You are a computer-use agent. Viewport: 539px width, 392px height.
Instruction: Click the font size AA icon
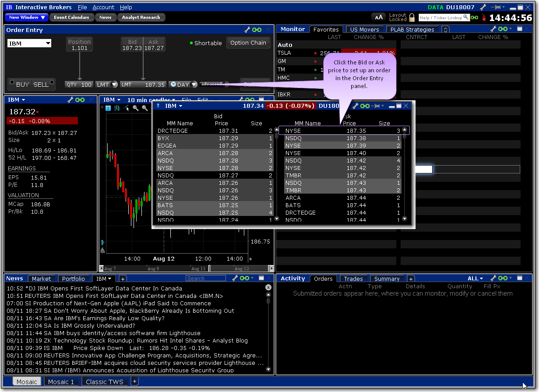tap(379, 18)
